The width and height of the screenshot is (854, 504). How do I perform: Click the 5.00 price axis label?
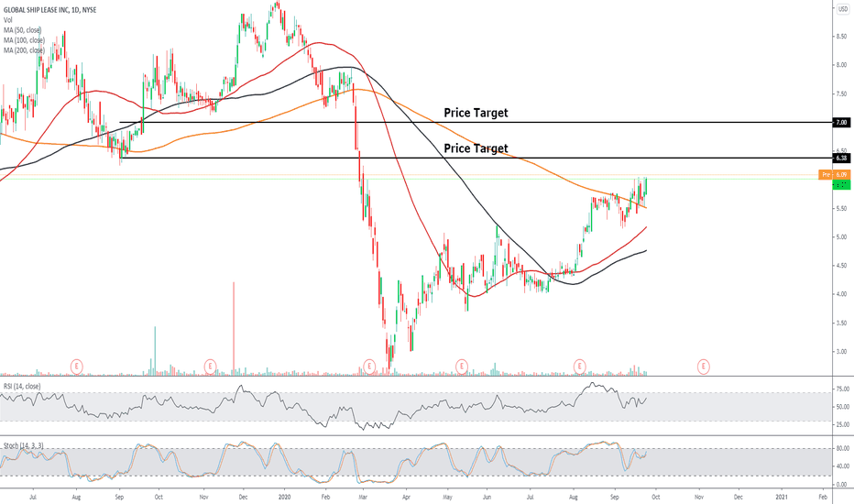(841, 237)
